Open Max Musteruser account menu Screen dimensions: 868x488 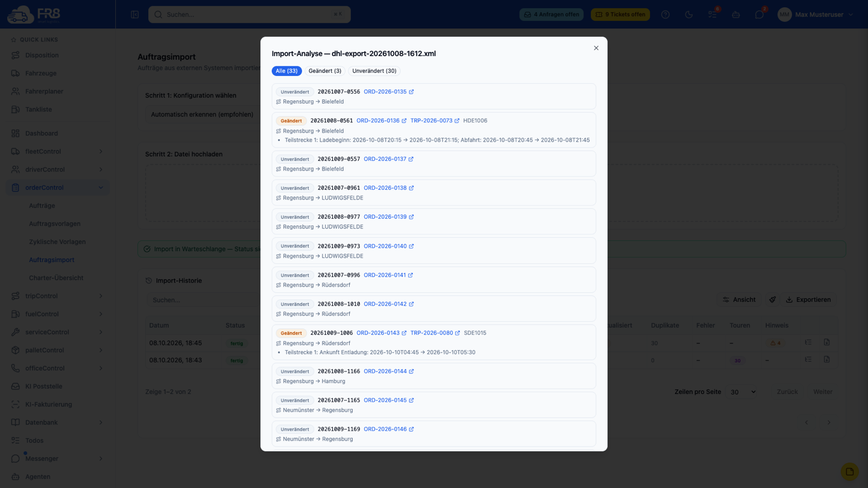click(816, 14)
